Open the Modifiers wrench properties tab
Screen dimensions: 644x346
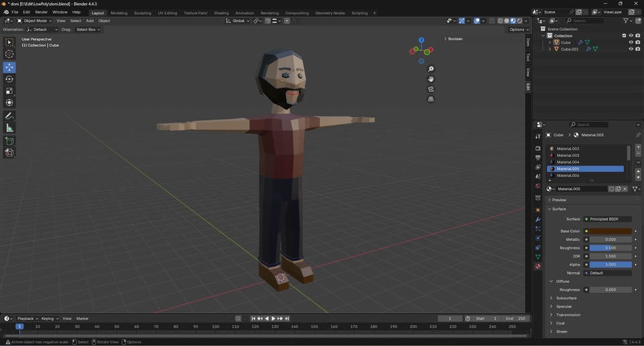(x=537, y=219)
